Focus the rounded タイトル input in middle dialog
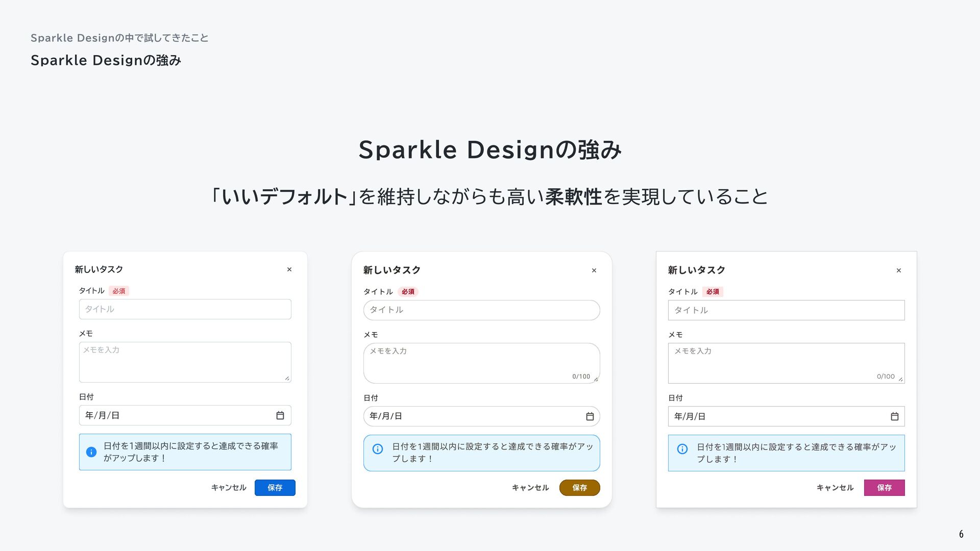The image size is (980, 551). [x=482, y=310]
